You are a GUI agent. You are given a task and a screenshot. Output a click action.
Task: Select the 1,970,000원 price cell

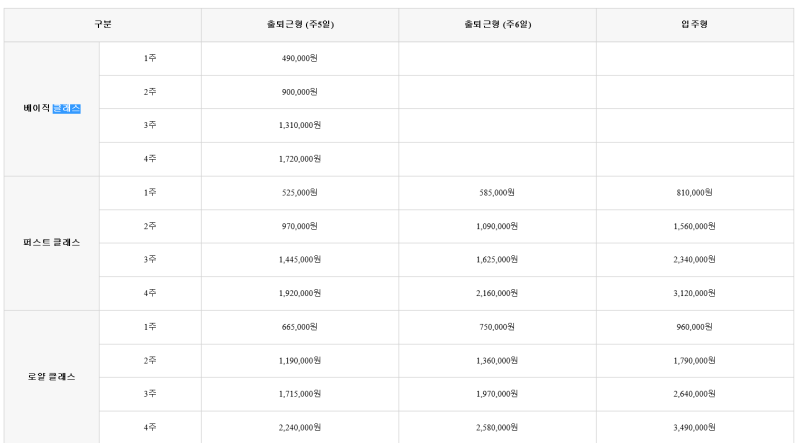click(497, 393)
